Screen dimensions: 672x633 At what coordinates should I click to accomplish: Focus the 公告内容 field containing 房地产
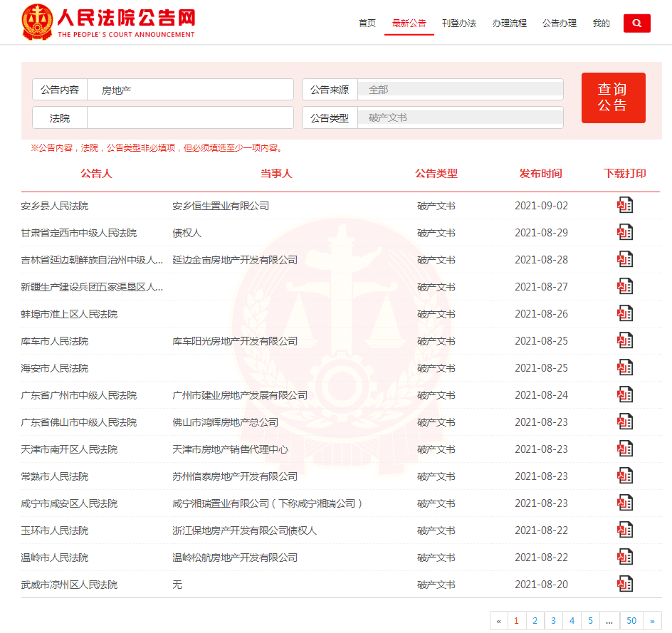pos(190,90)
